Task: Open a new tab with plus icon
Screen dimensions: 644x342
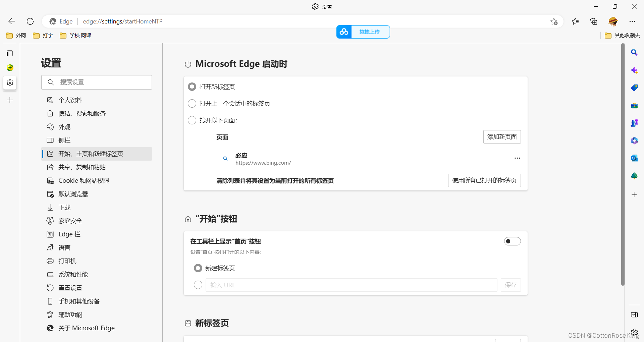Action: (10, 100)
